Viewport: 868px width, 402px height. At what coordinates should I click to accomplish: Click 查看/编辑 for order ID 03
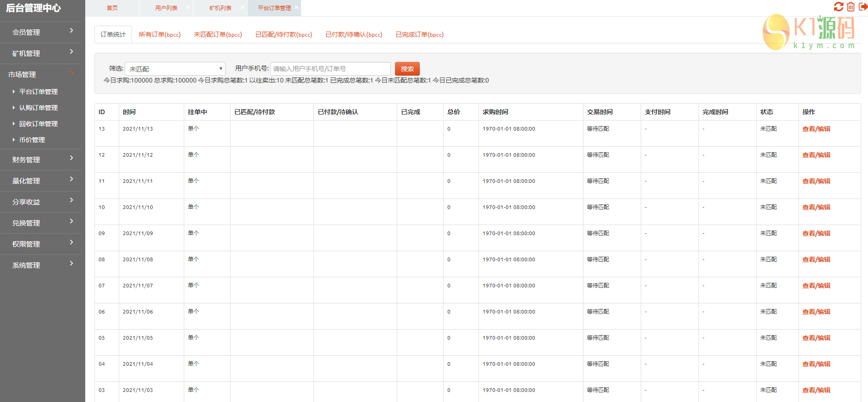(x=816, y=390)
